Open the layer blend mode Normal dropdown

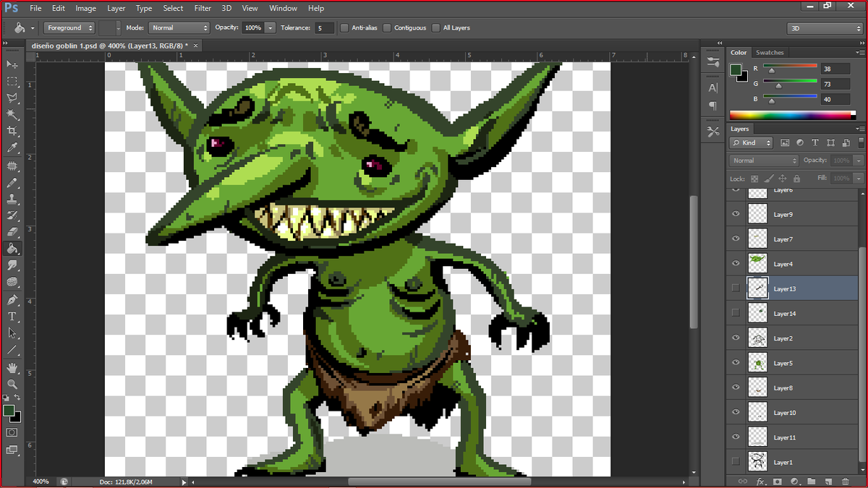coord(765,160)
